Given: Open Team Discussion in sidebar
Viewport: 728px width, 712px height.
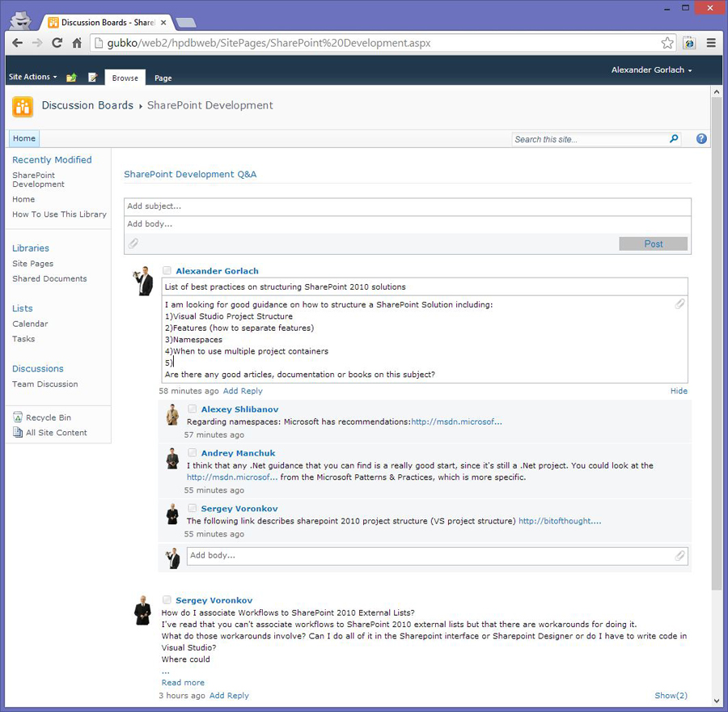Looking at the screenshot, I should coord(45,384).
